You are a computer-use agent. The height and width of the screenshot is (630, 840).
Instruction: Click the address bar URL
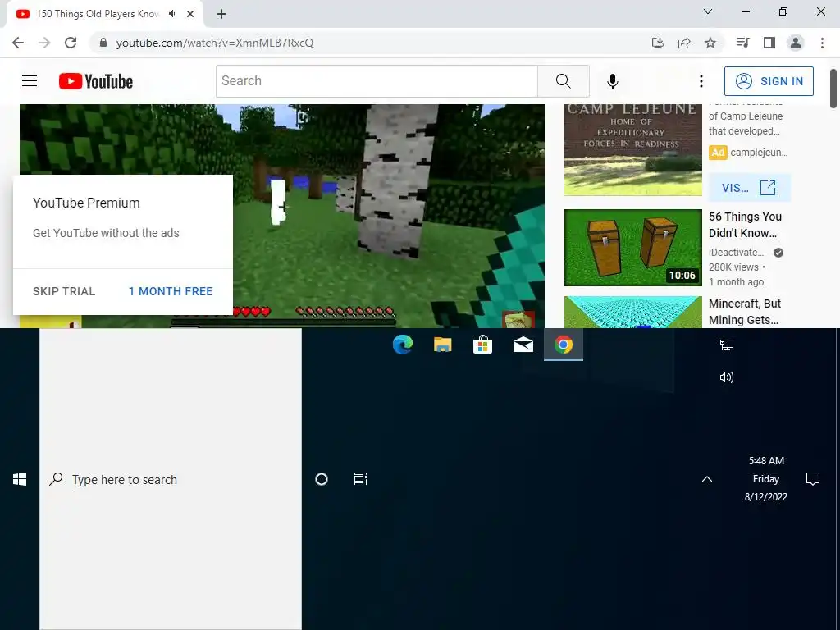(x=215, y=43)
